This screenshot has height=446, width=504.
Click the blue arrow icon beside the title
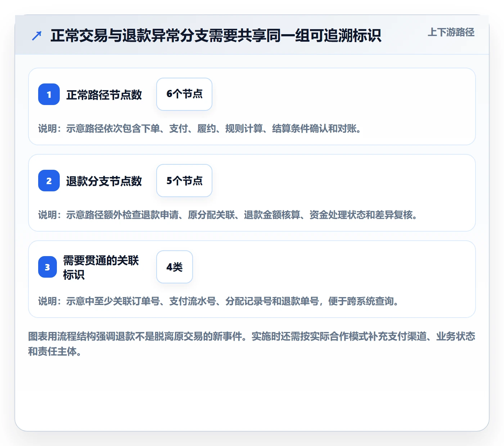[x=37, y=36]
